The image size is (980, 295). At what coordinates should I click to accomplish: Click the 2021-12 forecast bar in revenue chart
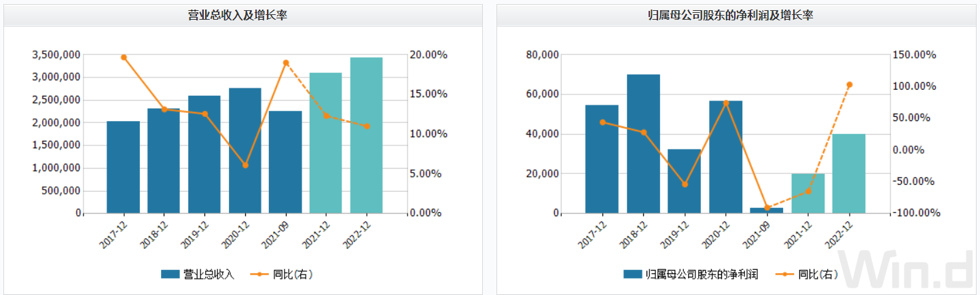coord(325,143)
